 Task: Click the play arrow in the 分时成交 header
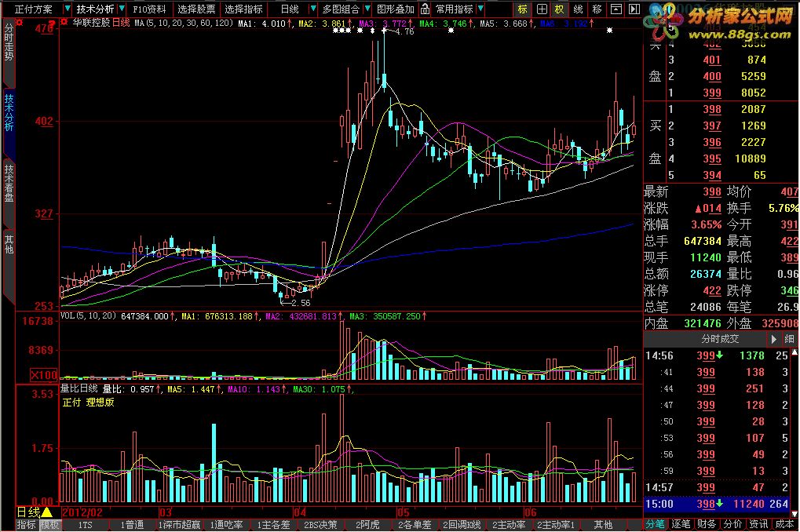(773, 339)
